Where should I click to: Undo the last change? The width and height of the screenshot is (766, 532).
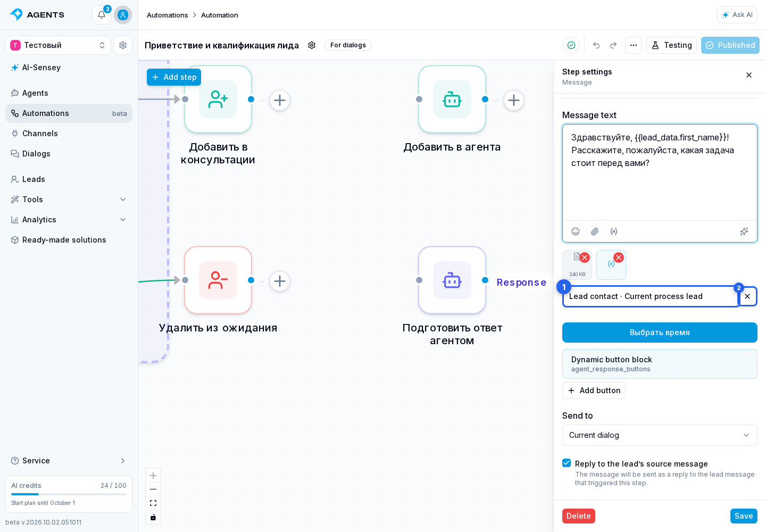click(x=596, y=45)
